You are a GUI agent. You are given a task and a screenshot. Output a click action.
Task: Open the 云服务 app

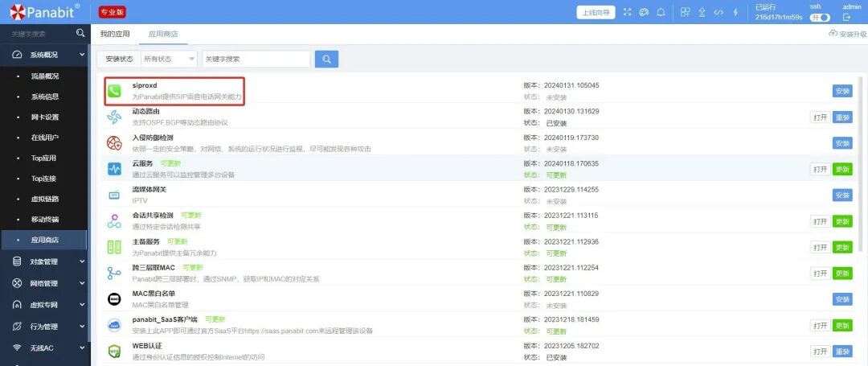tap(821, 170)
